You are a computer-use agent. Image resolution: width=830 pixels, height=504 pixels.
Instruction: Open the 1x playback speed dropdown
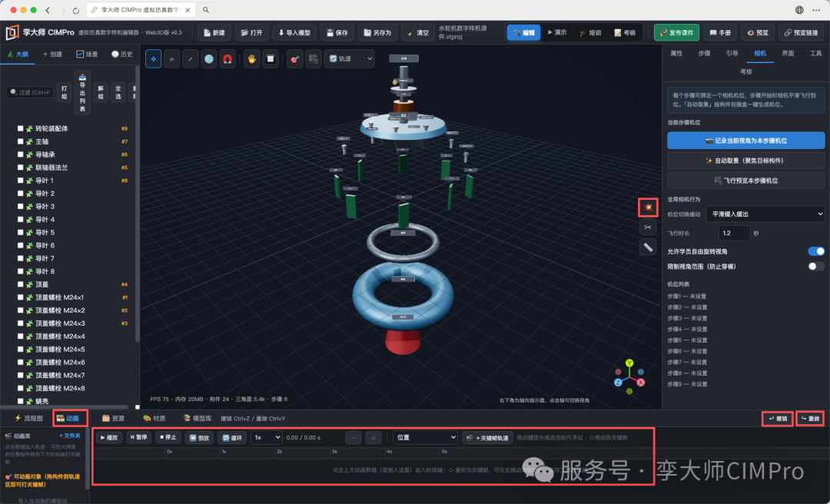pos(266,438)
